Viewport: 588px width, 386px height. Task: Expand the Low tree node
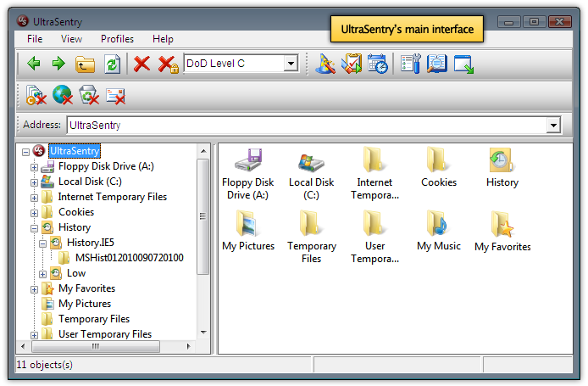point(42,274)
